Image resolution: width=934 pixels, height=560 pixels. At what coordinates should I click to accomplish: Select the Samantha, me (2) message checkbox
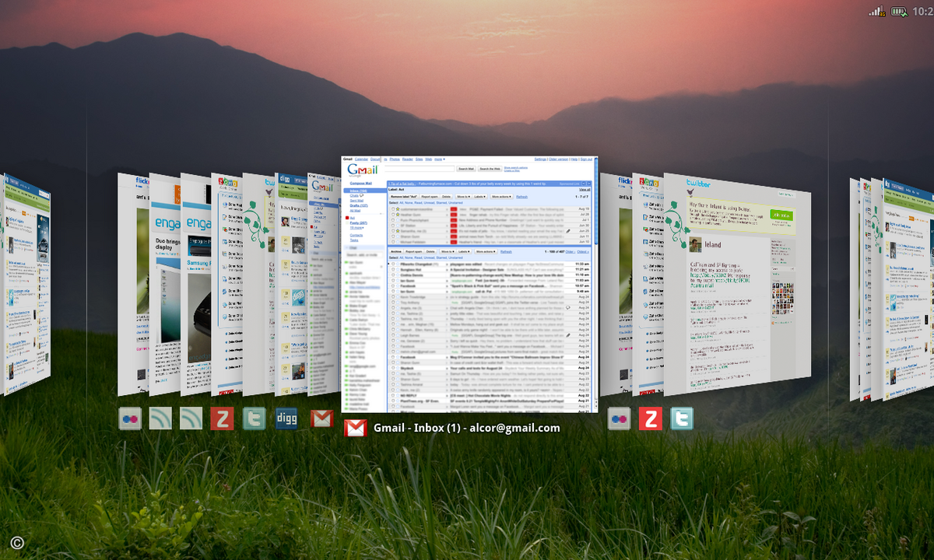coord(393,231)
